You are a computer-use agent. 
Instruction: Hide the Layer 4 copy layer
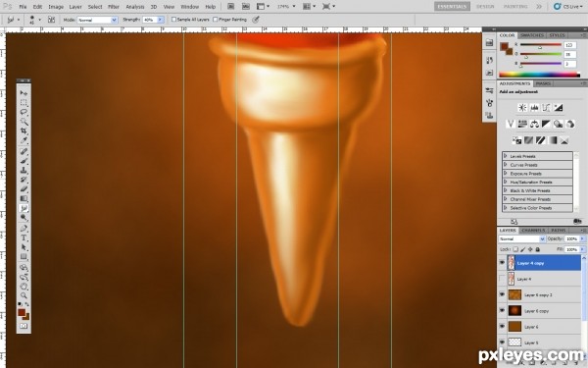(502, 263)
